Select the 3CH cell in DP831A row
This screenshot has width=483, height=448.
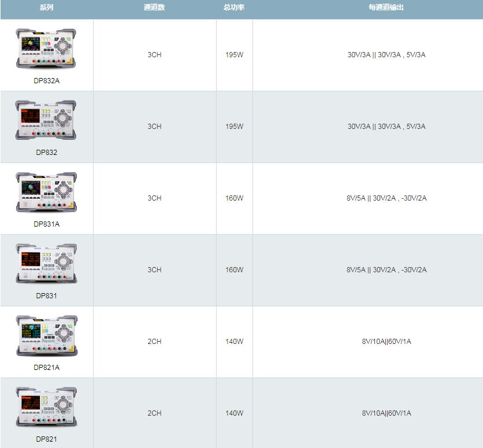(x=154, y=198)
